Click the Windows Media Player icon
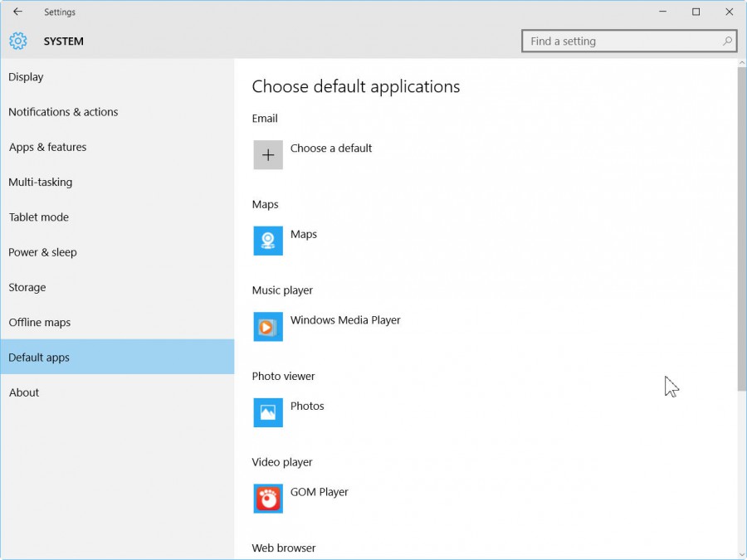The image size is (747, 560). 267,326
